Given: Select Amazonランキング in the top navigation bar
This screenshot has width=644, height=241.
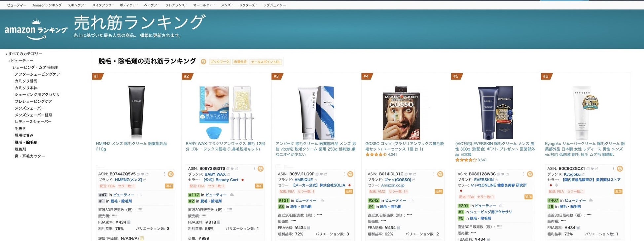Looking at the screenshot, I should point(47,5).
